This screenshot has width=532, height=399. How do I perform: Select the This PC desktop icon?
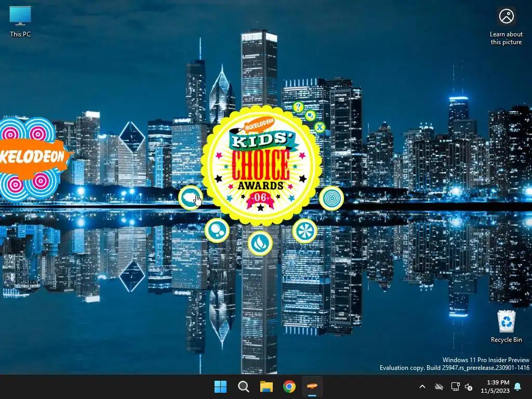tap(20, 22)
